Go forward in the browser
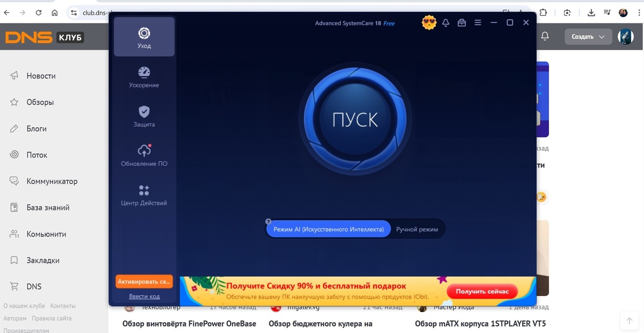644x333 pixels. coord(23,12)
